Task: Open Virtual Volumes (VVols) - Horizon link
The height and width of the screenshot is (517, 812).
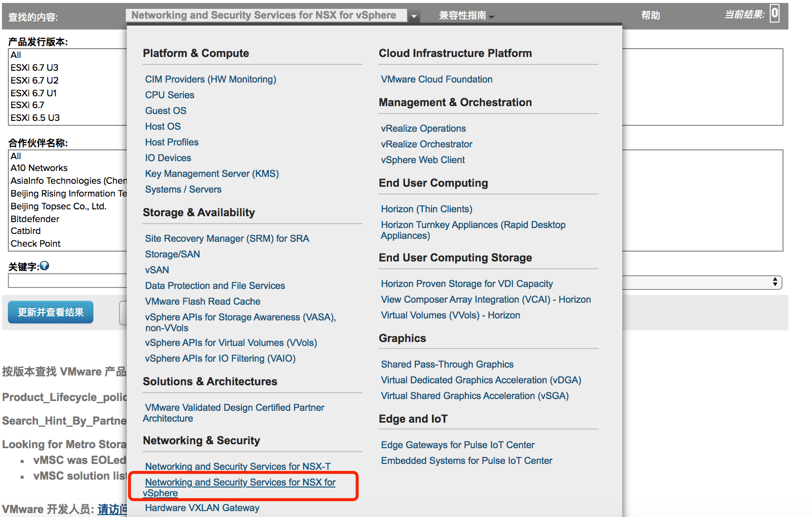Action: 450,315
